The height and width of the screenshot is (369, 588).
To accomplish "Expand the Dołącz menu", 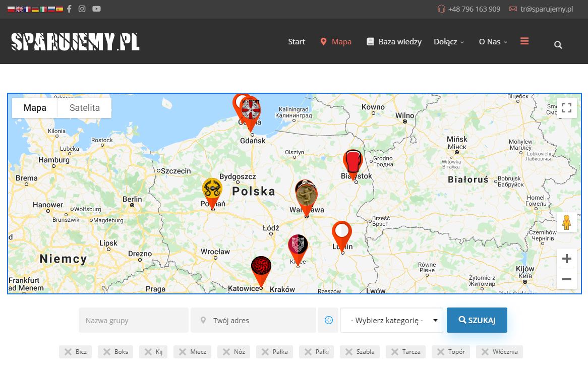I will [x=448, y=42].
